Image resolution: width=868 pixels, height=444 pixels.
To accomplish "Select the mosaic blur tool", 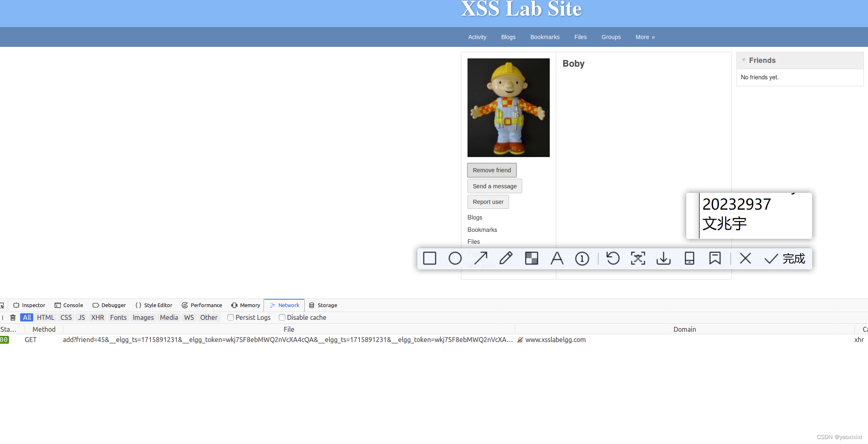I will (532, 259).
